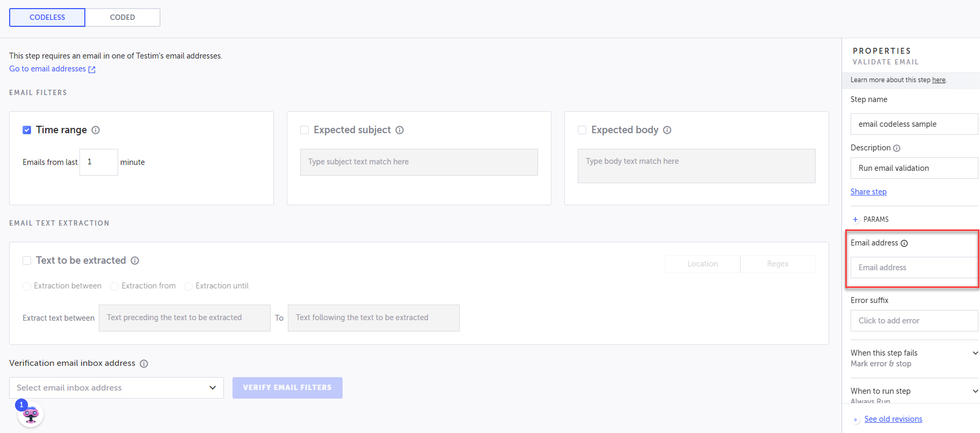Open the chatbot assistant icon

(31, 415)
